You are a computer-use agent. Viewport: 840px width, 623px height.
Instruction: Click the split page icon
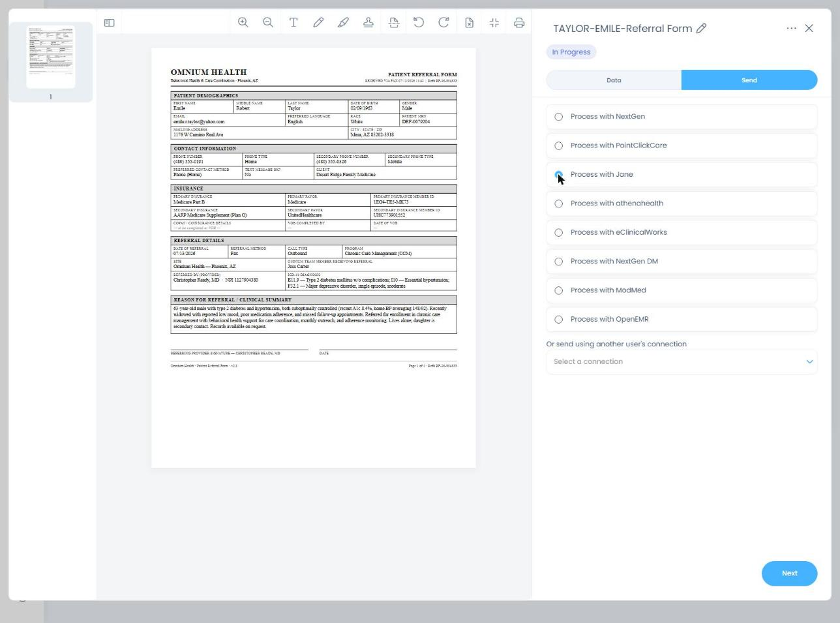pyautogui.click(x=394, y=22)
